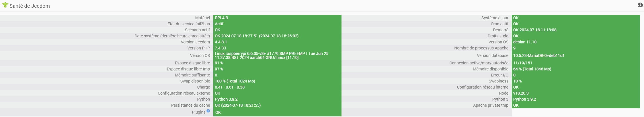This screenshot has width=644, height=117.
Task: Select the Swap disponible 100 % value
Action: [235, 81]
